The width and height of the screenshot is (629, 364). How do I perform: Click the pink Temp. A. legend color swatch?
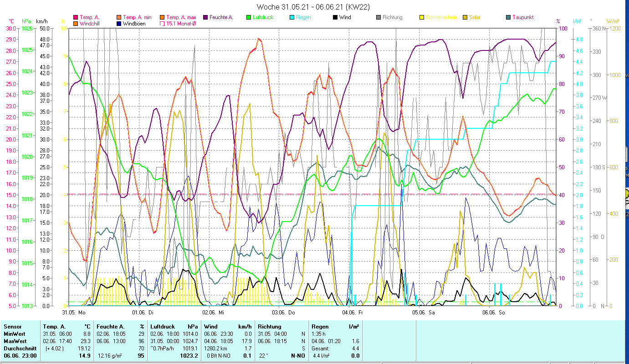click(76, 18)
